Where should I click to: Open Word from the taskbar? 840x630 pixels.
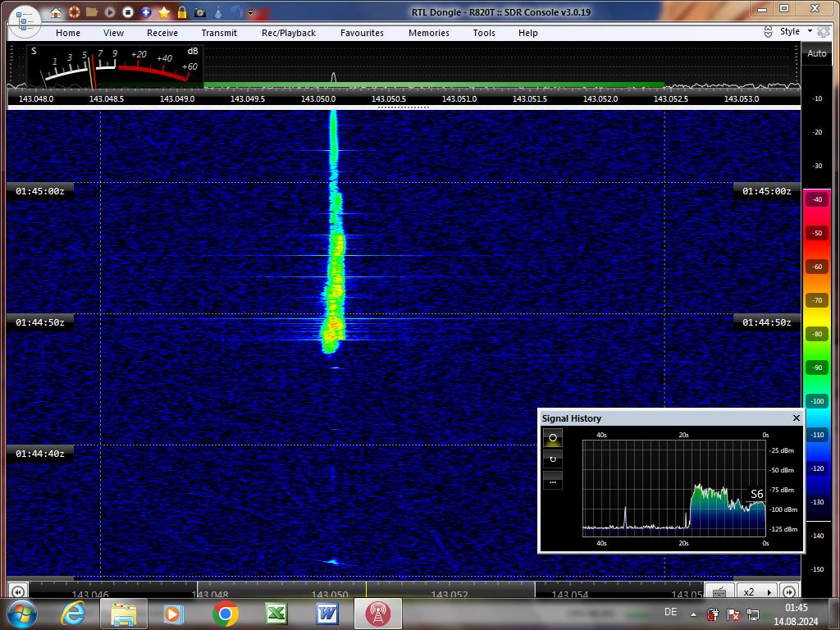click(327, 614)
